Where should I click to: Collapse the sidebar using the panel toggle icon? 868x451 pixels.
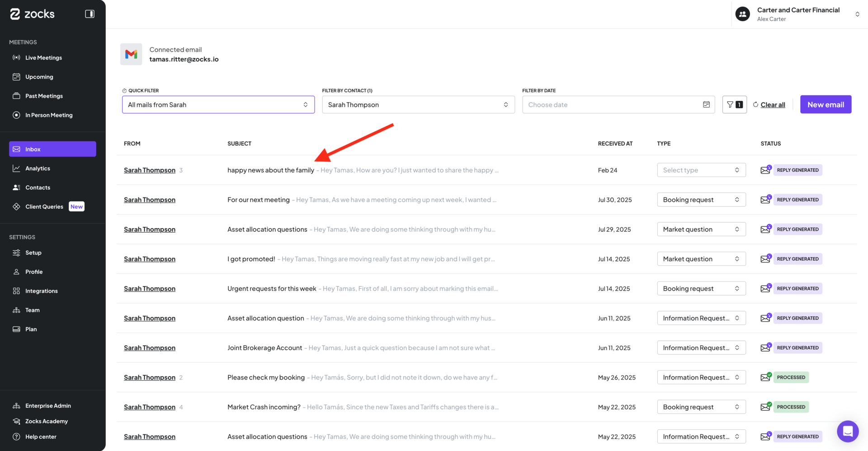pyautogui.click(x=90, y=14)
